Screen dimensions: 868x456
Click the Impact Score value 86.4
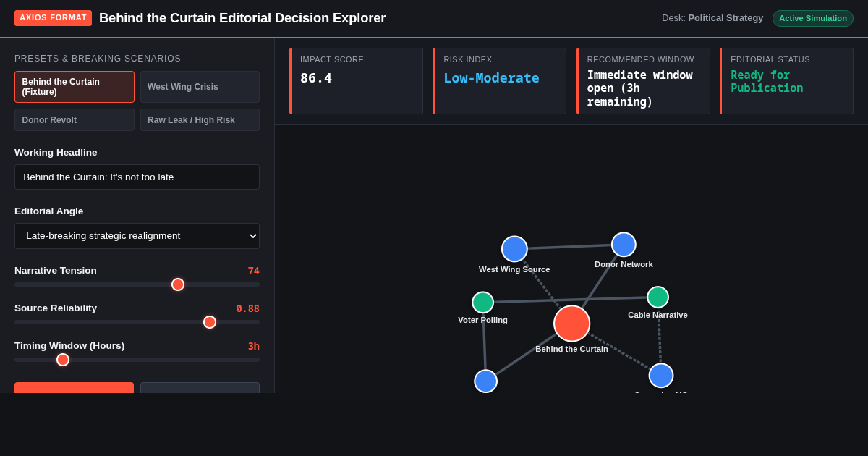(316, 78)
